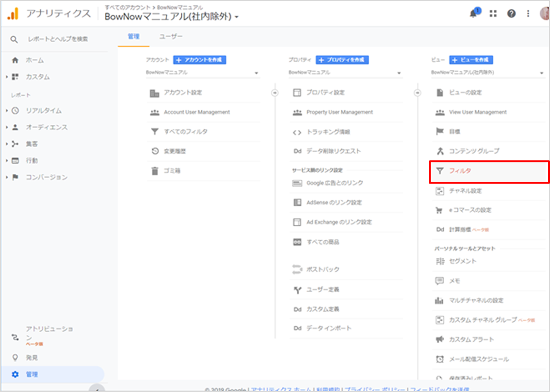Switch to the ユーザー tab
Screen dimensions: 550x392
pyautogui.click(x=171, y=36)
